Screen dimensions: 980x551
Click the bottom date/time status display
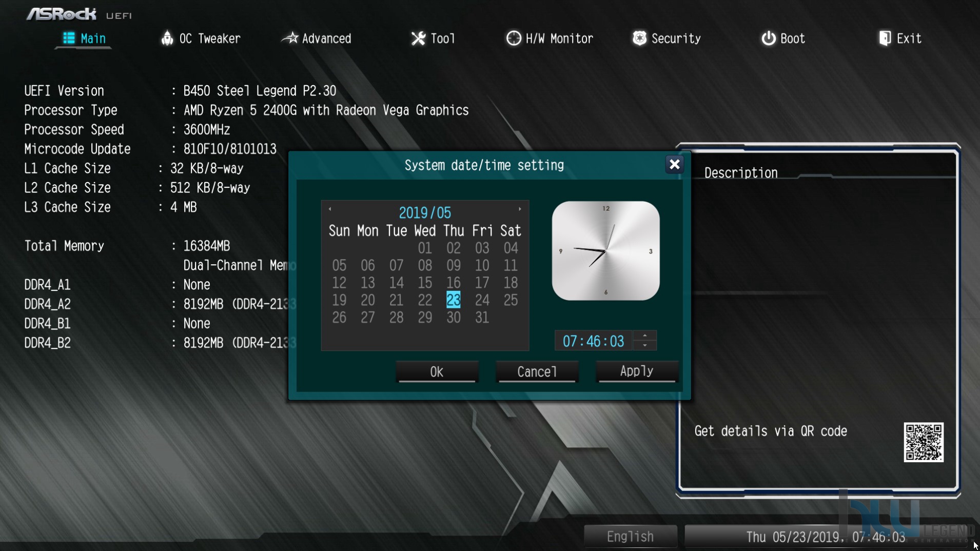point(826,537)
